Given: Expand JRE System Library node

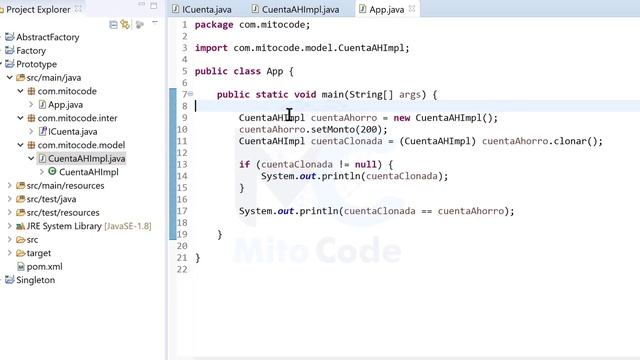Looking at the screenshot, I should (10, 226).
